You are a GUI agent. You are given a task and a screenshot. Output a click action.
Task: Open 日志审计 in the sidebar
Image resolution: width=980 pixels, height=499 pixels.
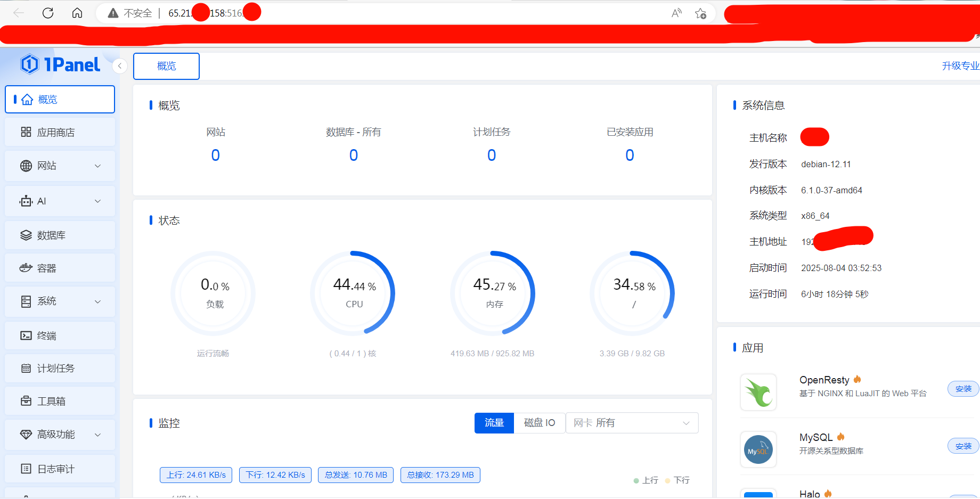click(60, 469)
